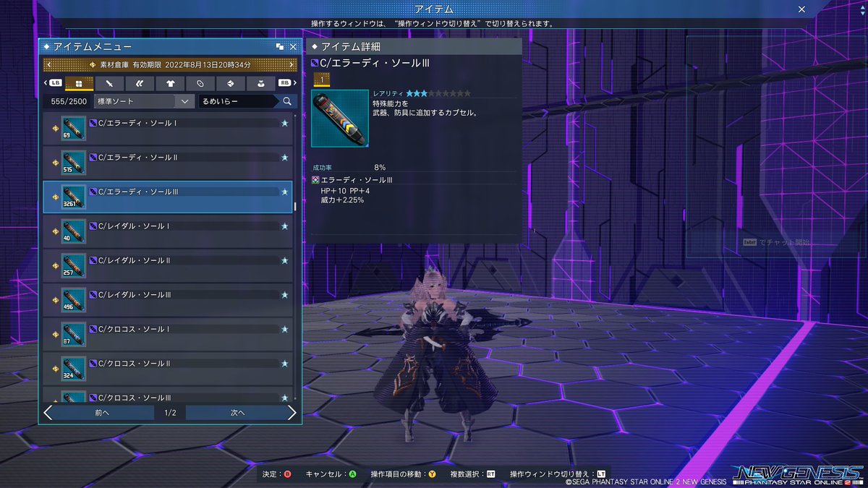Click the るめいらー search field
This screenshot has height=488, width=868.
click(x=238, y=101)
